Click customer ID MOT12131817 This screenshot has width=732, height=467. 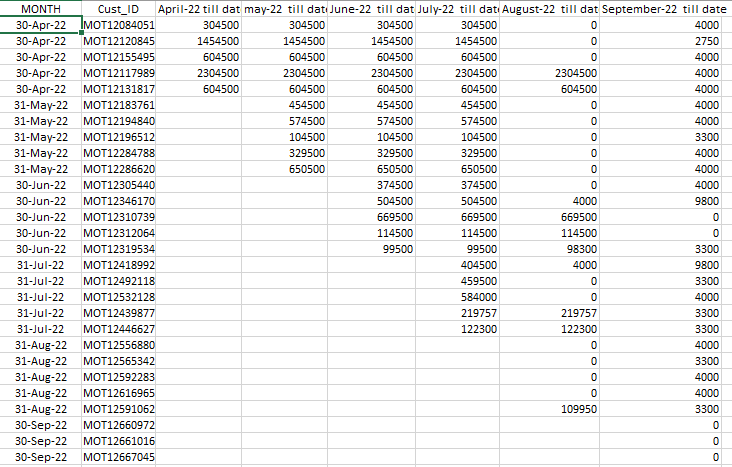[119, 89]
